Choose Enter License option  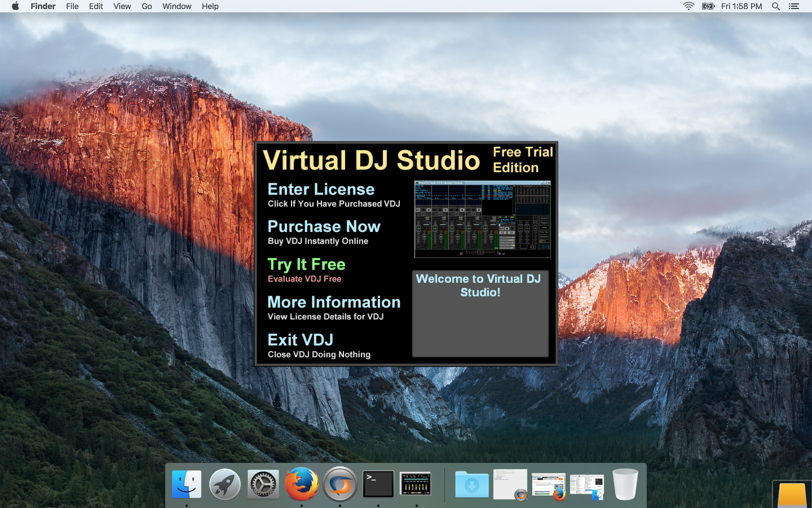pos(334,195)
